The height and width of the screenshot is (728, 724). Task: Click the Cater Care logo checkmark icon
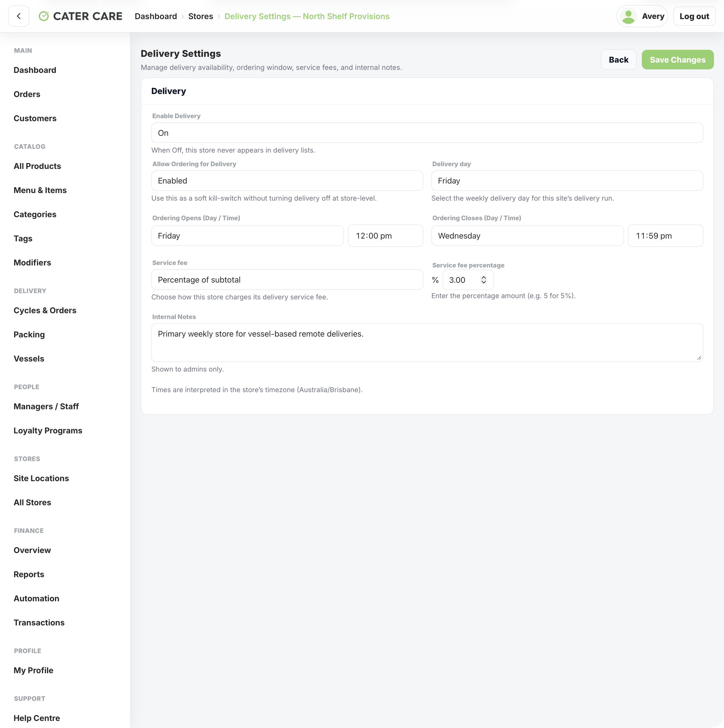44,16
